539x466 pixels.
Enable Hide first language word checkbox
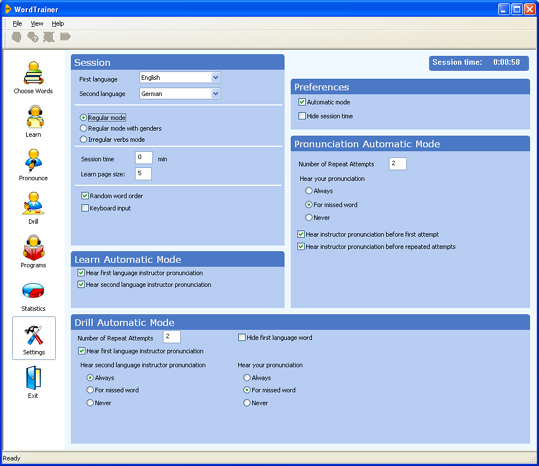click(x=242, y=337)
